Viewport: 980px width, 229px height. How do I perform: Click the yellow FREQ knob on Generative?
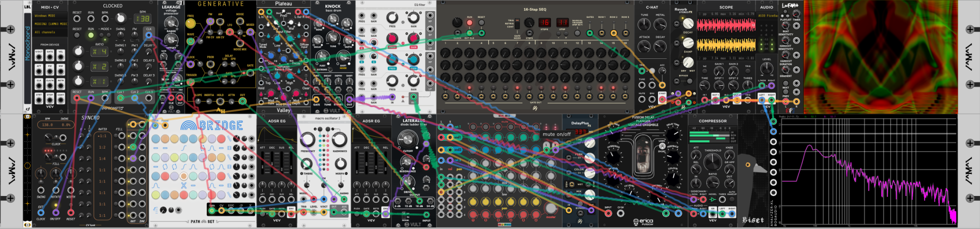191,24
